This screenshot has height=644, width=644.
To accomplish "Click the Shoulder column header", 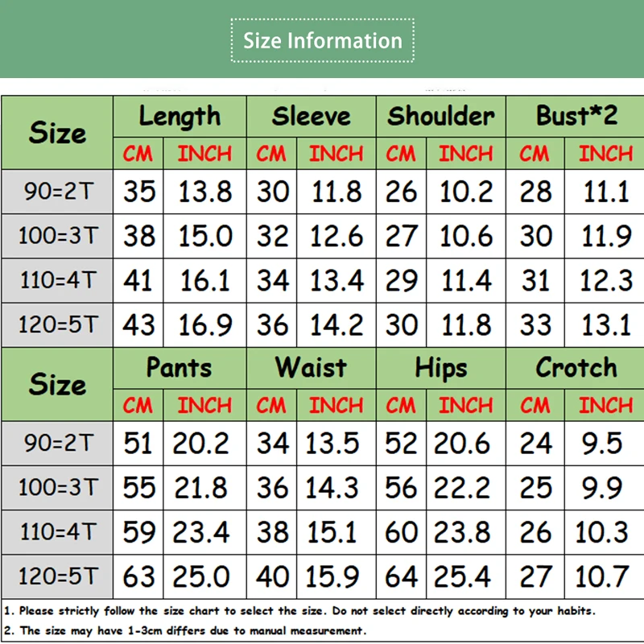I will pyautogui.click(x=441, y=116).
